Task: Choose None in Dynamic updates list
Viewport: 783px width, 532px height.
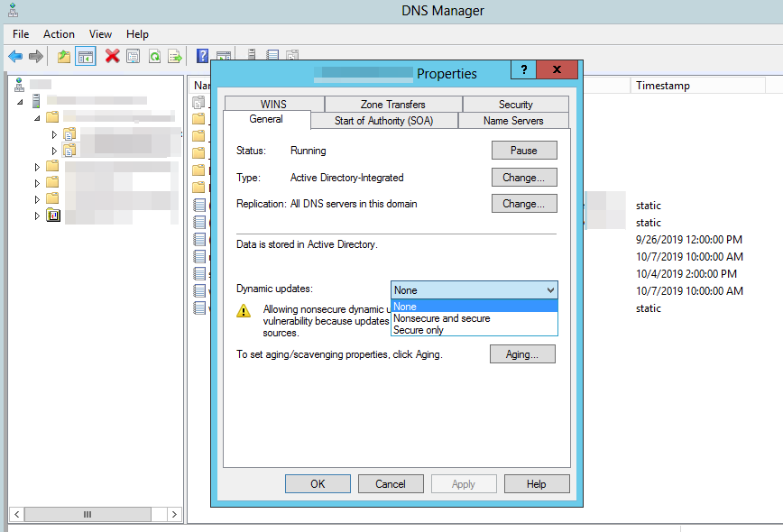Action: pos(474,307)
